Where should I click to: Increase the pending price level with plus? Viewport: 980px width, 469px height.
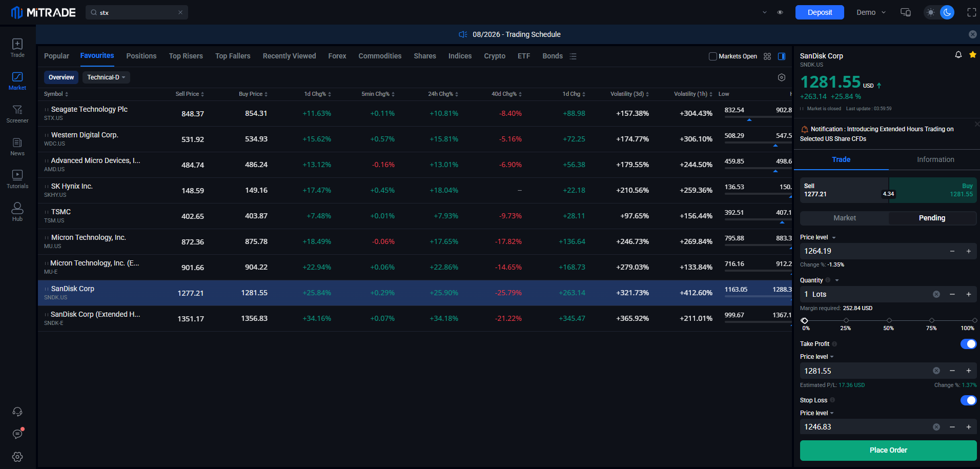coord(969,251)
